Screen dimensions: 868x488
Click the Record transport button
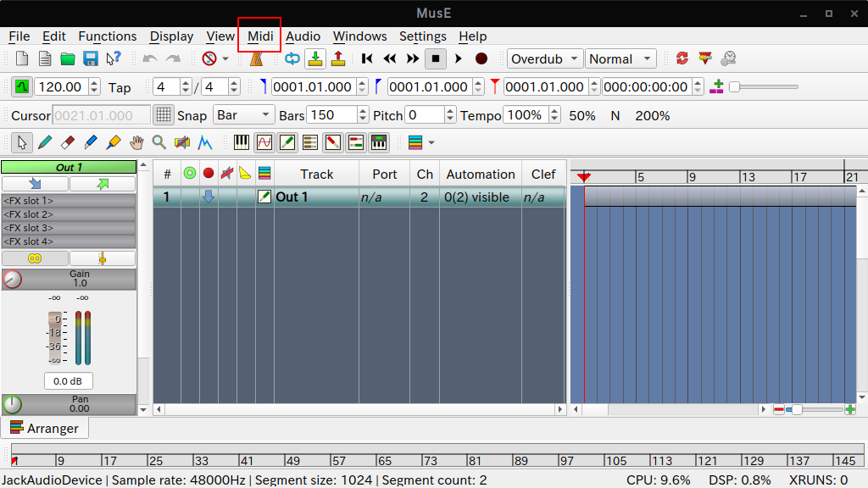click(x=481, y=58)
